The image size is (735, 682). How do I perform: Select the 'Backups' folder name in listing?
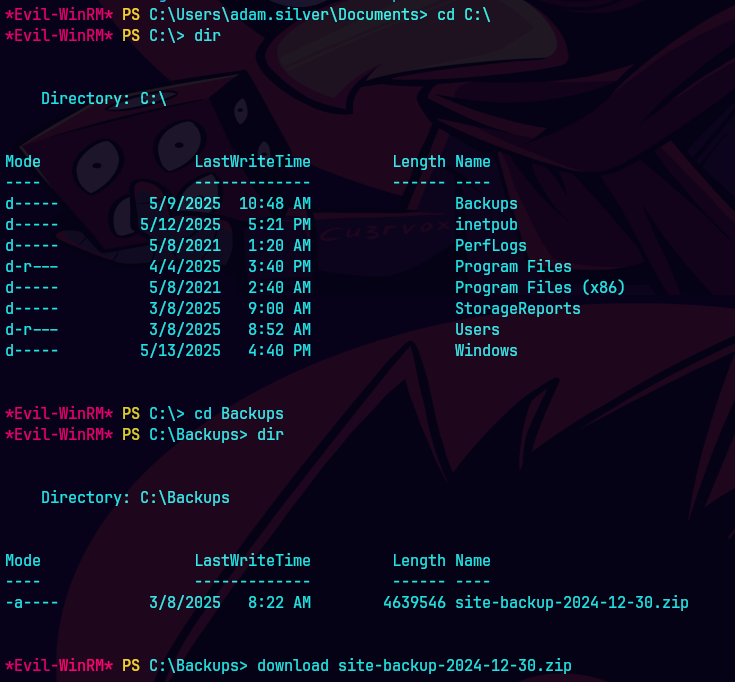486,204
